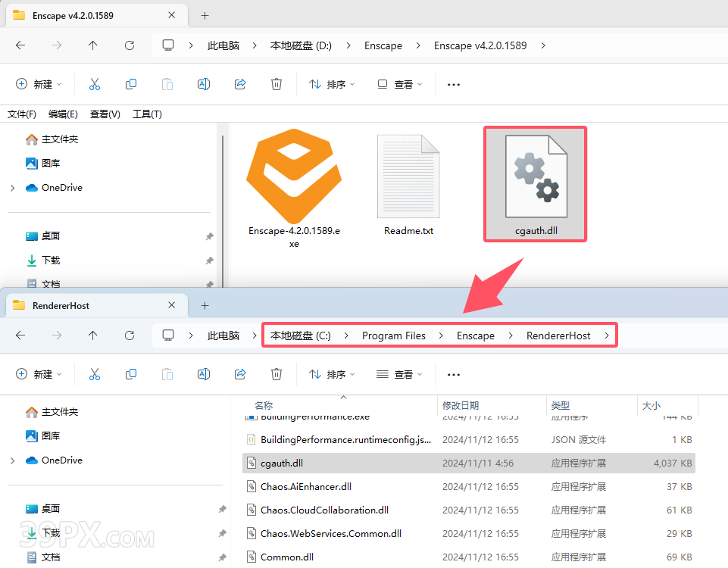The width and height of the screenshot is (728, 568).
Task: Open the 新建 dropdown in RendererHost window
Action: (x=39, y=374)
